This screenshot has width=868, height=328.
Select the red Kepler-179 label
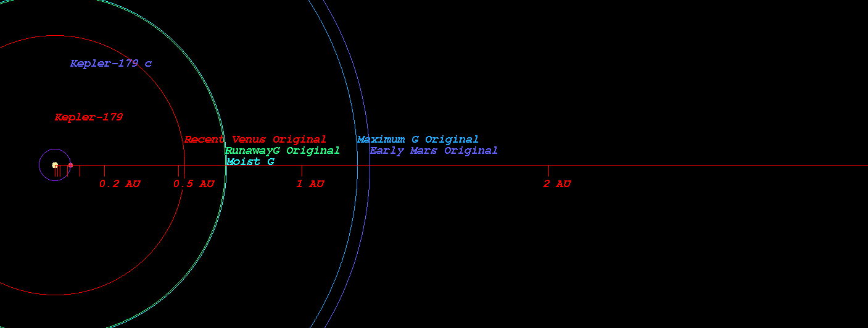pyautogui.click(x=89, y=117)
